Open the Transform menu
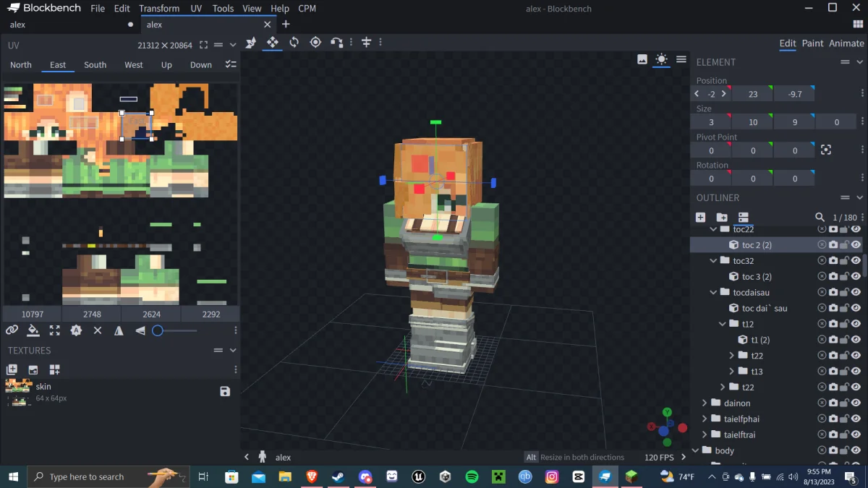 click(159, 9)
